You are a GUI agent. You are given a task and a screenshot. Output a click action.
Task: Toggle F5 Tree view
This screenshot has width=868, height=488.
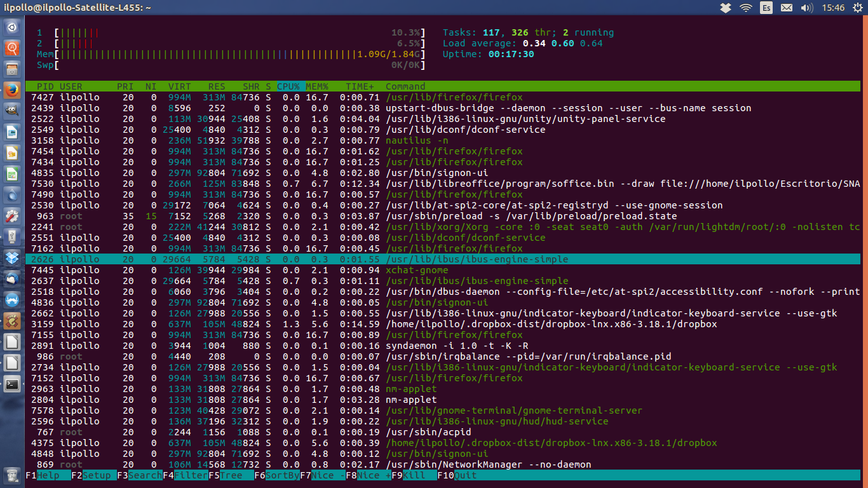coord(231,475)
